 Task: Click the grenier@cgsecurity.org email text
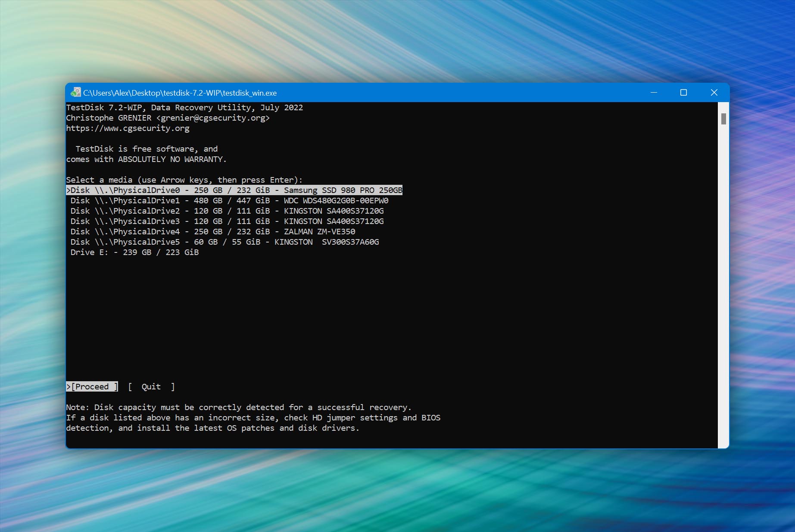[213, 118]
